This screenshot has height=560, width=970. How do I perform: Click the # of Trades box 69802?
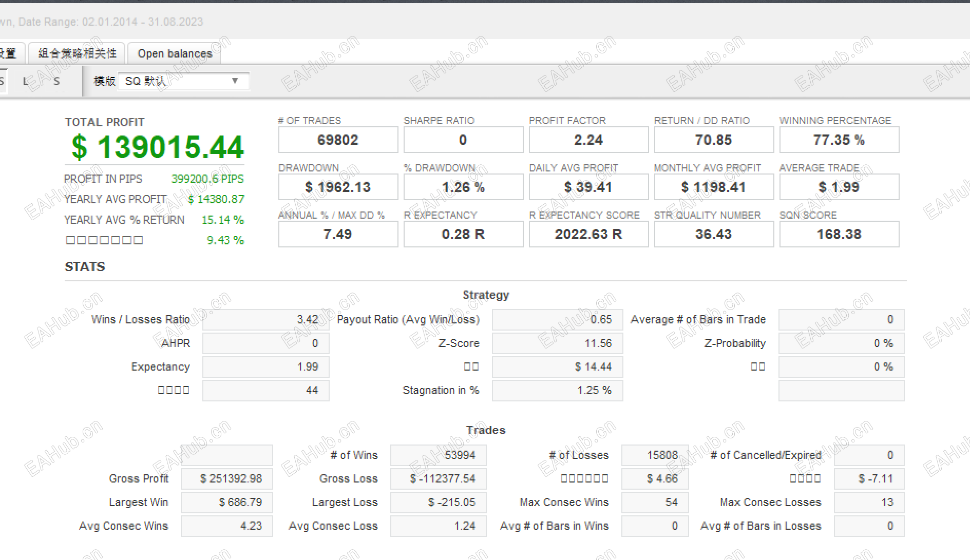(x=338, y=140)
